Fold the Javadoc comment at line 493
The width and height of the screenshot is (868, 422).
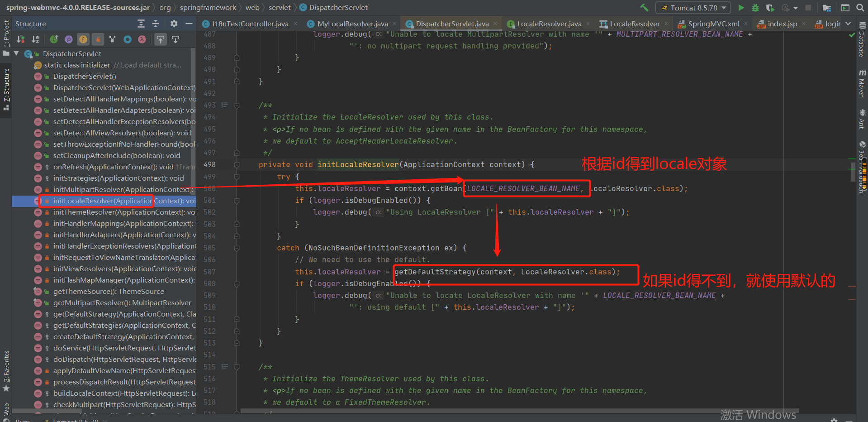pos(237,105)
